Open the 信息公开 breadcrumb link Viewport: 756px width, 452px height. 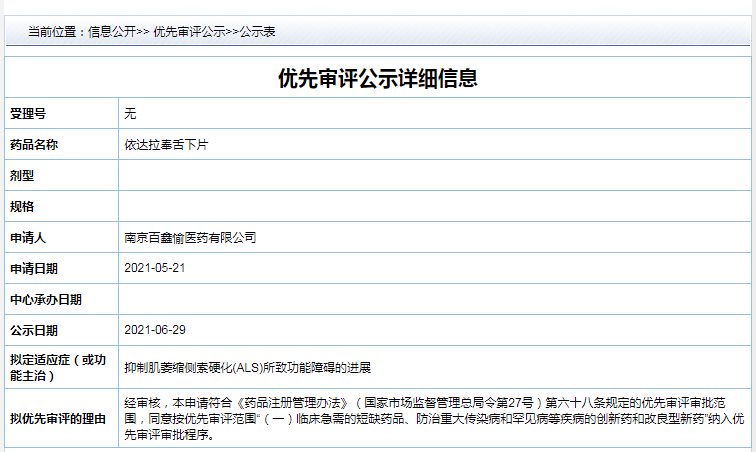click(x=112, y=32)
